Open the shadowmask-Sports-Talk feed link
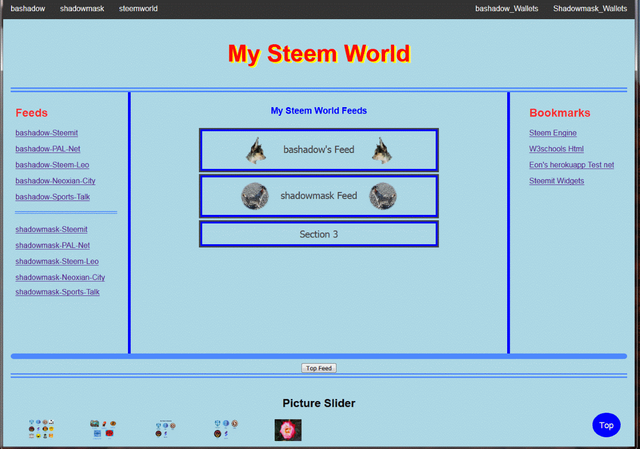 (x=58, y=292)
